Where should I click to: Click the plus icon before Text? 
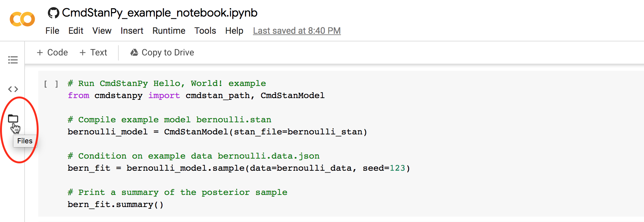(x=83, y=53)
